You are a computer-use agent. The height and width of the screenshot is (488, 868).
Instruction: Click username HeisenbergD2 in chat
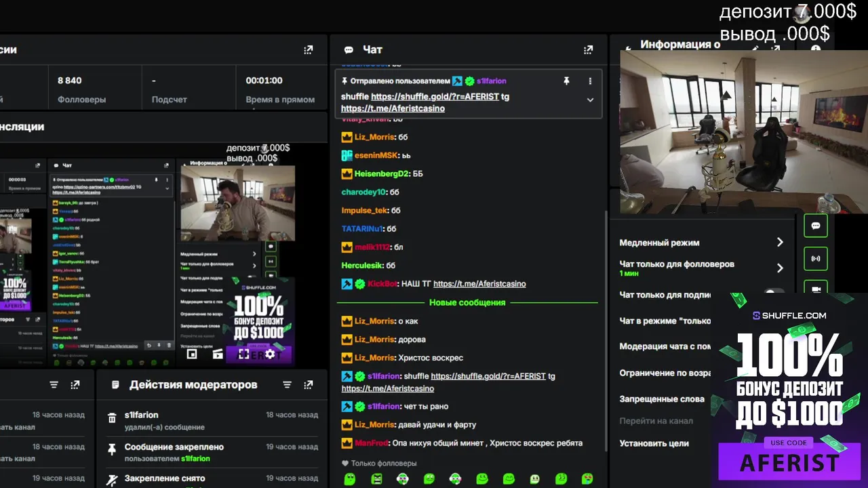click(x=382, y=174)
